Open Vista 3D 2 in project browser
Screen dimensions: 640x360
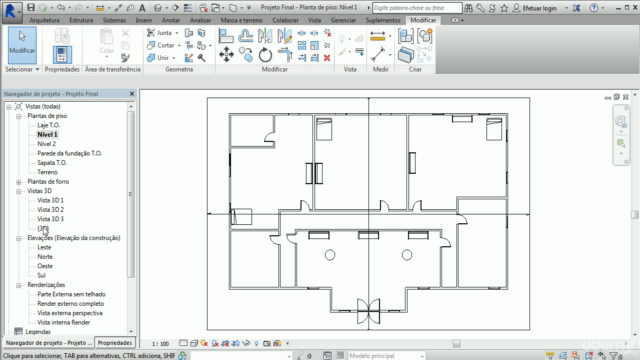[50, 210]
